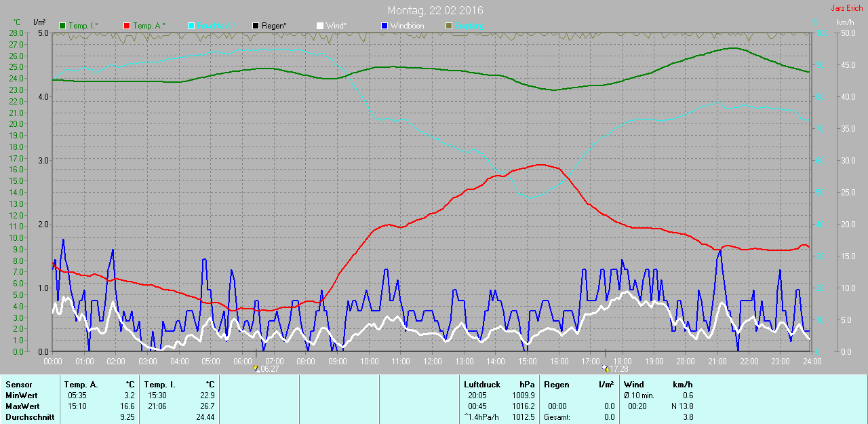
Task: Click the 'Regen' header in the table
Action: pyautogui.click(x=556, y=385)
